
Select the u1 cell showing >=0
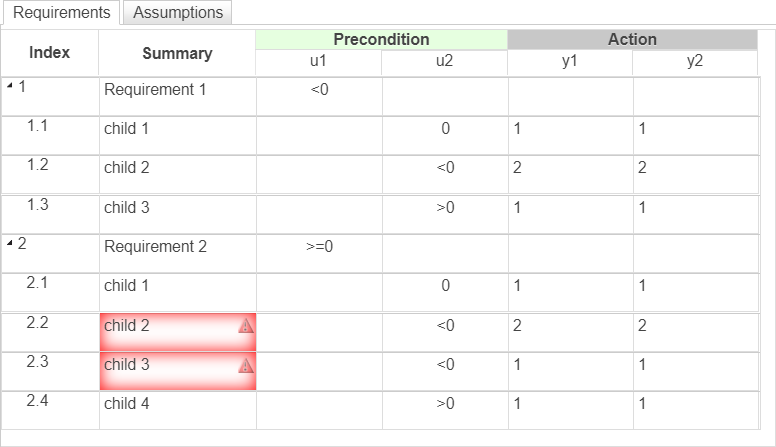tap(319, 247)
